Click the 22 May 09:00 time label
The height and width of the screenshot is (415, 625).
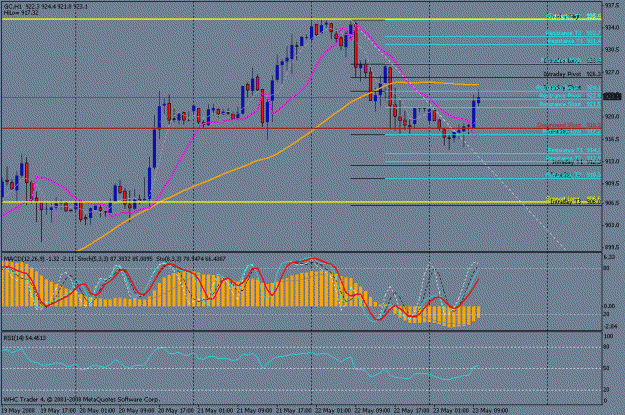point(372,411)
